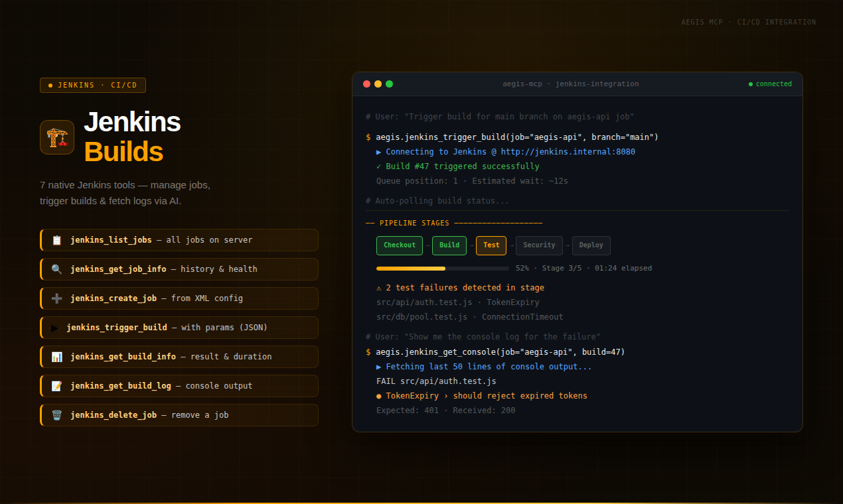
Task: Click the red close dot in terminal
Action: tap(366, 84)
